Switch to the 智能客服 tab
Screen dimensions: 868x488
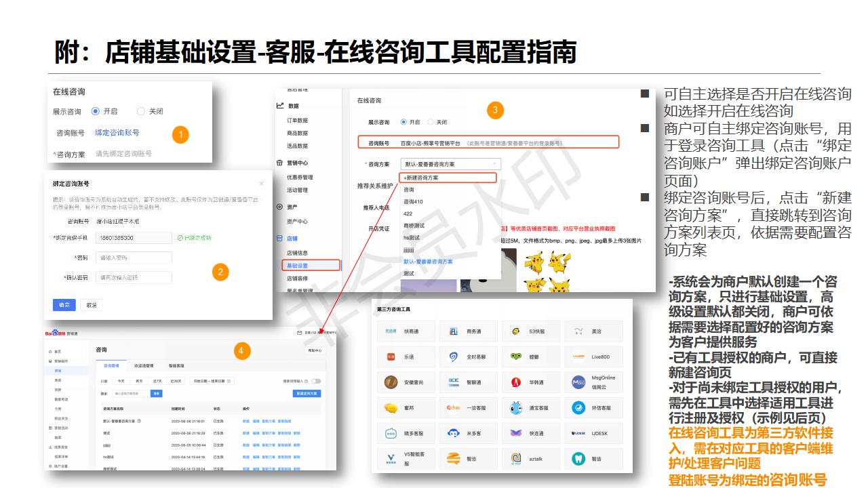pos(176,365)
